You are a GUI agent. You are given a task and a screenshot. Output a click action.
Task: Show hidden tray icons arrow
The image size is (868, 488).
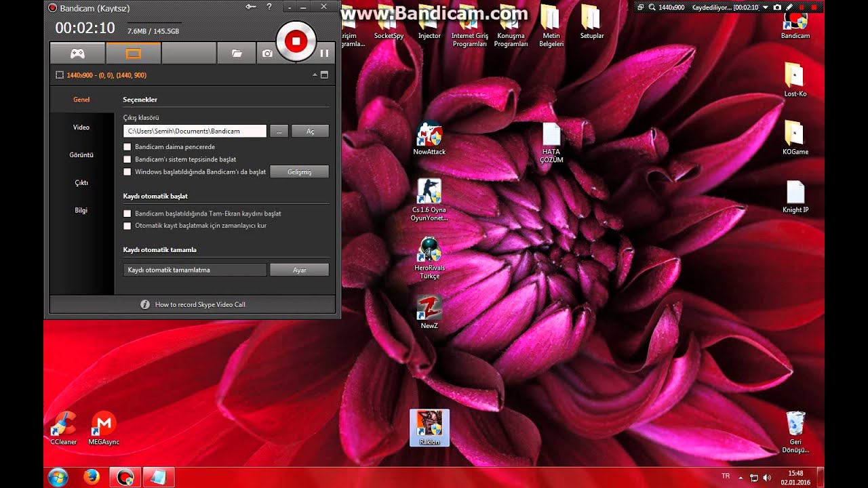[741, 478]
